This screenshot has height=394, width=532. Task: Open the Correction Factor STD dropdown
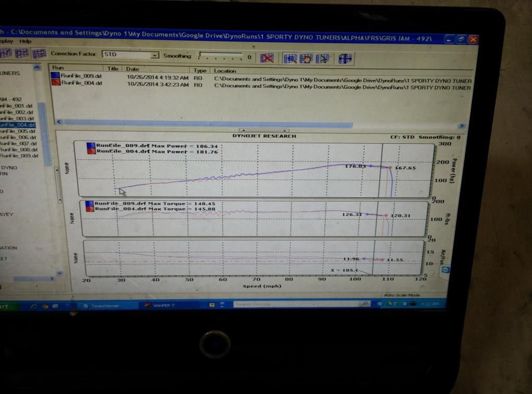coord(154,55)
